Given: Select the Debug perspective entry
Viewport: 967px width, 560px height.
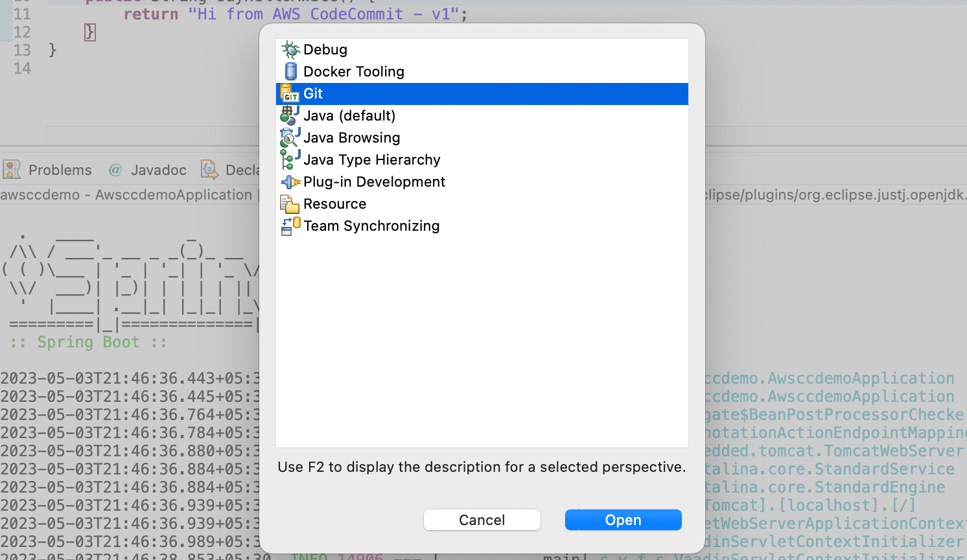Looking at the screenshot, I should (x=482, y=50).
